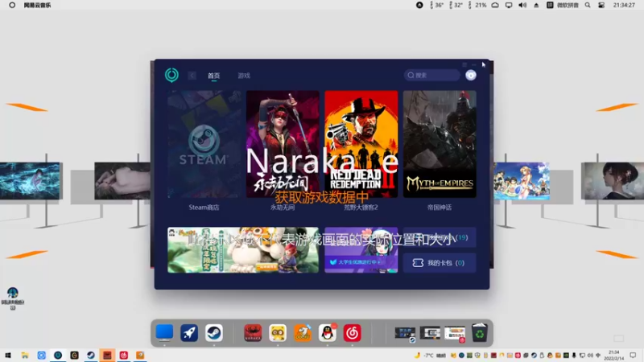
Task: Click the 网易云音乐 menu bar title
Action: 37,6
